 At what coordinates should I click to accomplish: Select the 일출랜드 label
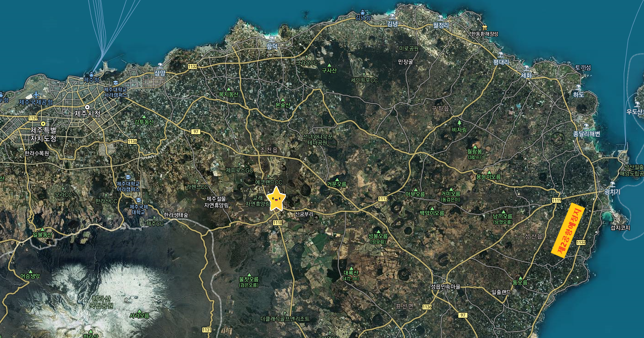pyautogui.click(x=501, y=292)
